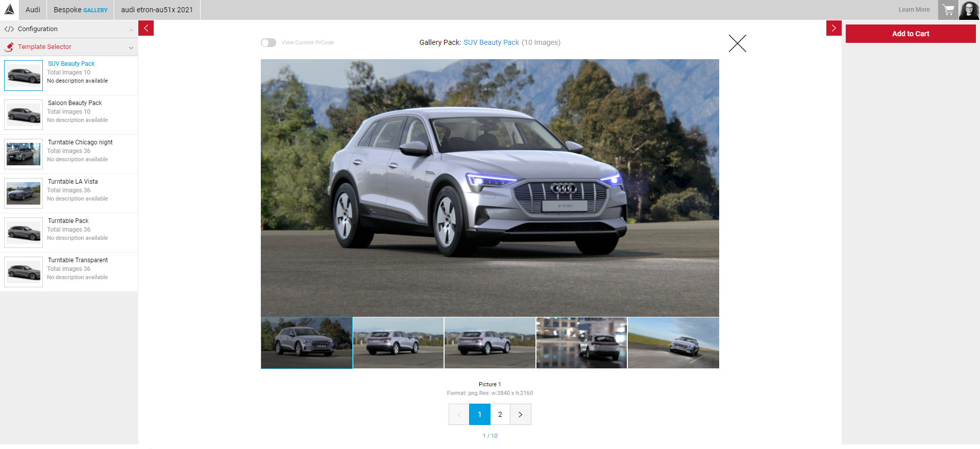This screenshot has width=980, height=449.
Task: Go to previous page of thumbnails
Action: click(459, 414)
